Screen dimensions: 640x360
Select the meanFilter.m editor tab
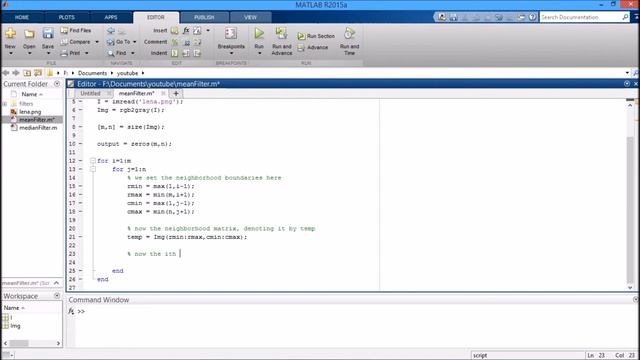click(137, 93)
